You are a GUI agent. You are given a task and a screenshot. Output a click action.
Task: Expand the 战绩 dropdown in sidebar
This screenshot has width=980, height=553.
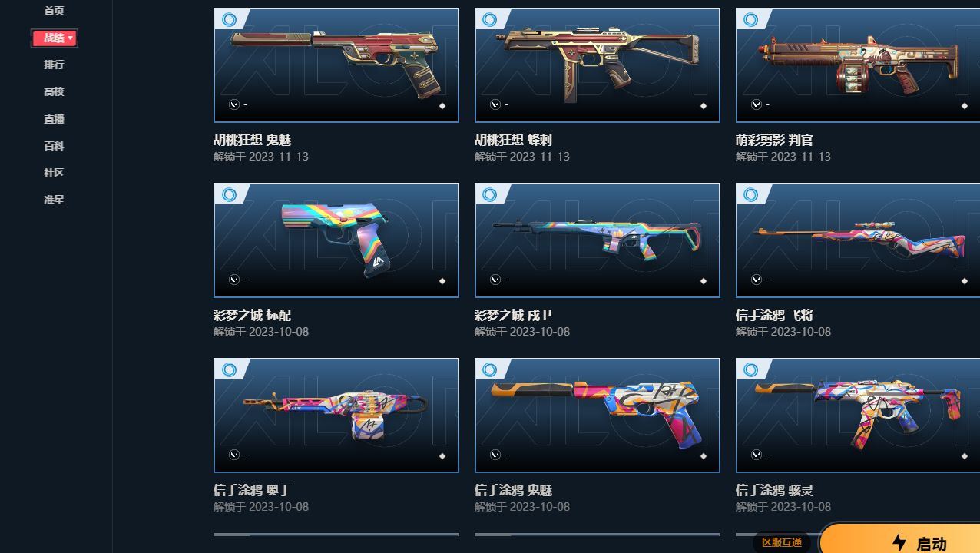click(x=54, y=38)
